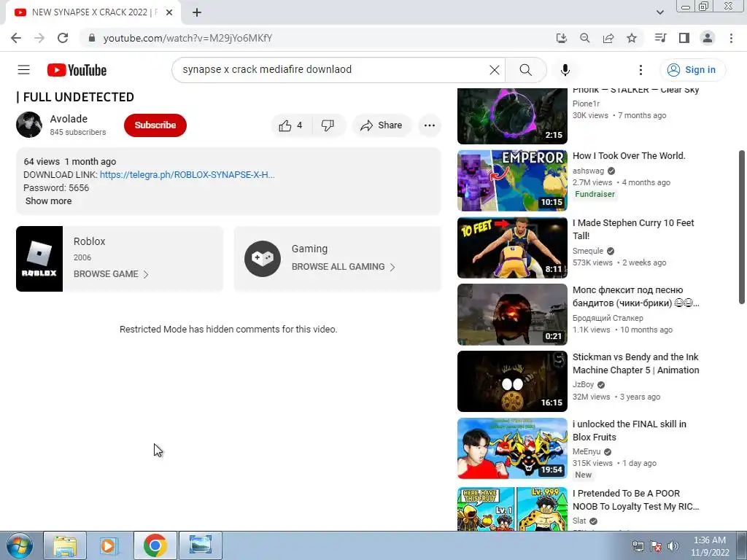Click the Fundraiser badge
747x560 pixels.
(595, 194)
